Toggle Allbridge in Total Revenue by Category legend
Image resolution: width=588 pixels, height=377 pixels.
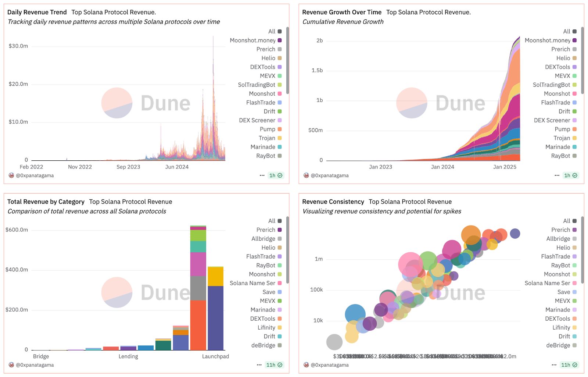tap(266, 239)
